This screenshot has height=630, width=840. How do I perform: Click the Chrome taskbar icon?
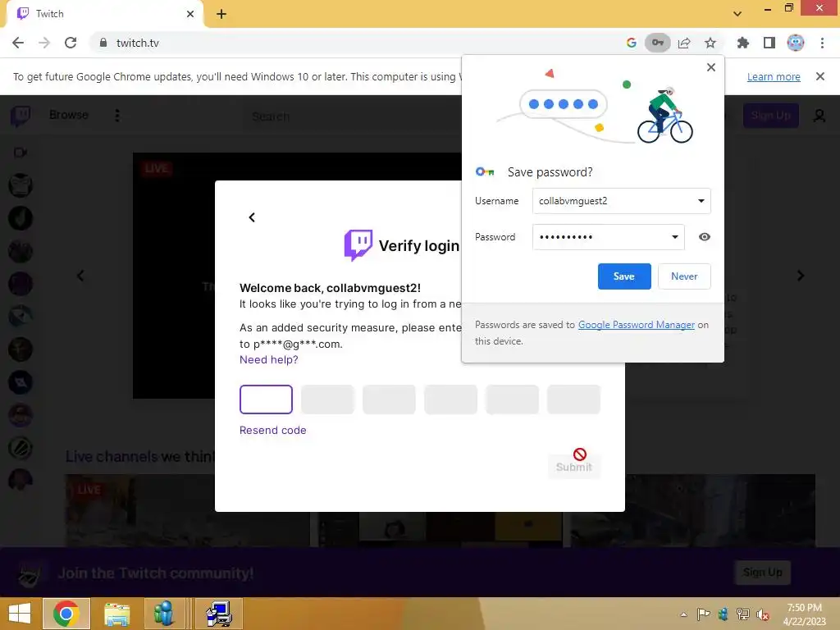66,614
